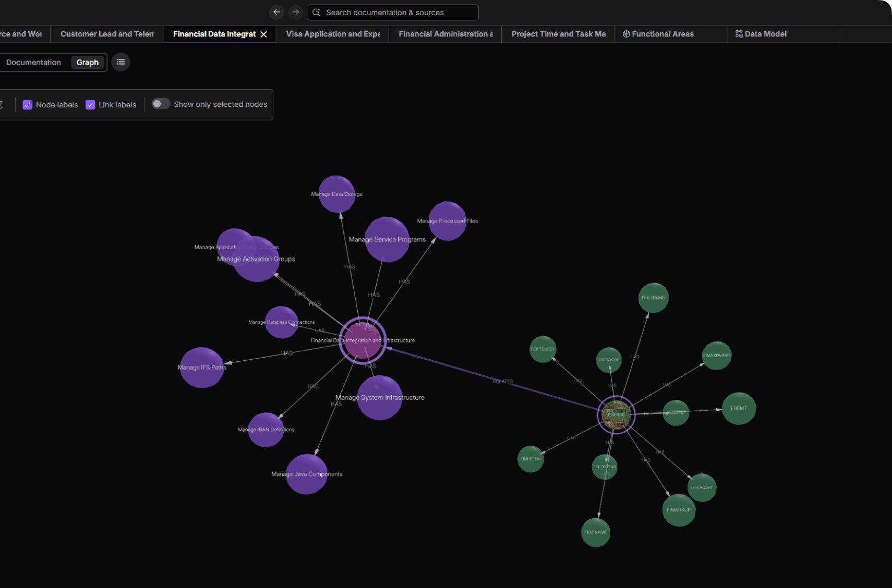Screen dimensions: 892x588
Task: Switch to the Documentation view
Action: point(33,62)
